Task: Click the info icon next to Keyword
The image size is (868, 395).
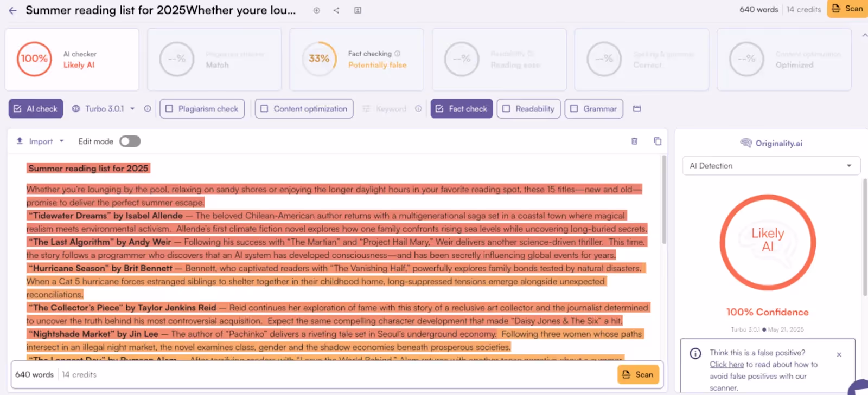Action: point(418,109)
